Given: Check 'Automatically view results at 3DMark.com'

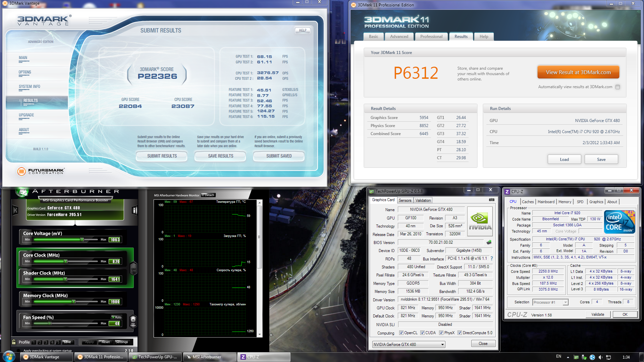Looking at the screenshot, I should click(x=618, y=87).
